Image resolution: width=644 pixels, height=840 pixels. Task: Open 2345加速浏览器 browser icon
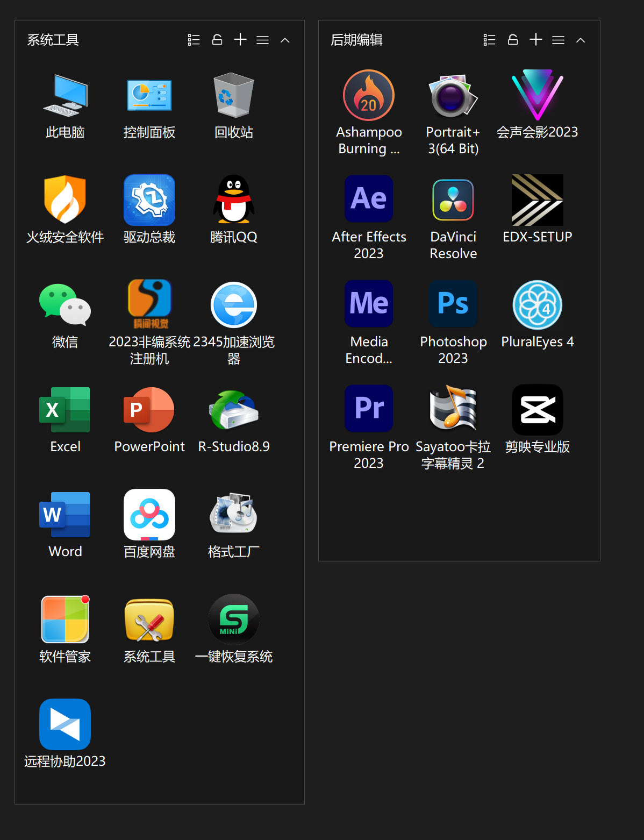tap(234, 304)
